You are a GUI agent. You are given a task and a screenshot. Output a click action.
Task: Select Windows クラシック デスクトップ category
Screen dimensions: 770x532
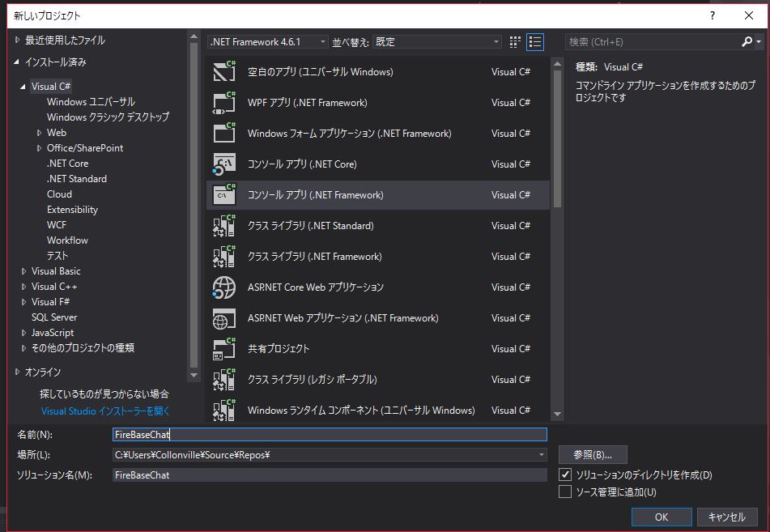[x=108, y=117]
